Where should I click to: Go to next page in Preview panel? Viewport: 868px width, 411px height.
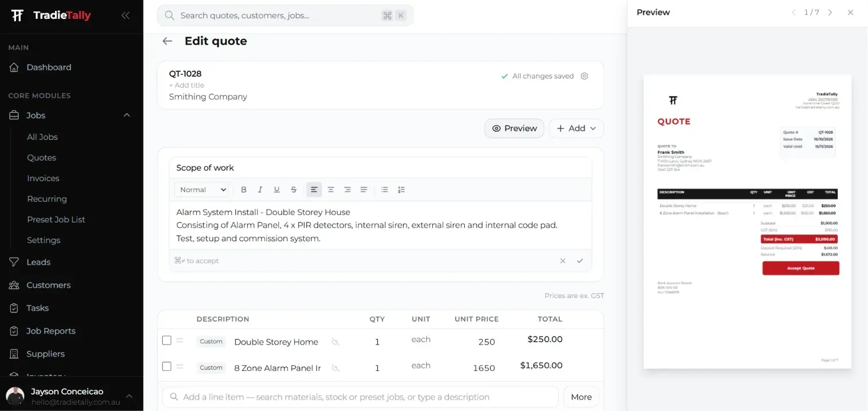830,13
